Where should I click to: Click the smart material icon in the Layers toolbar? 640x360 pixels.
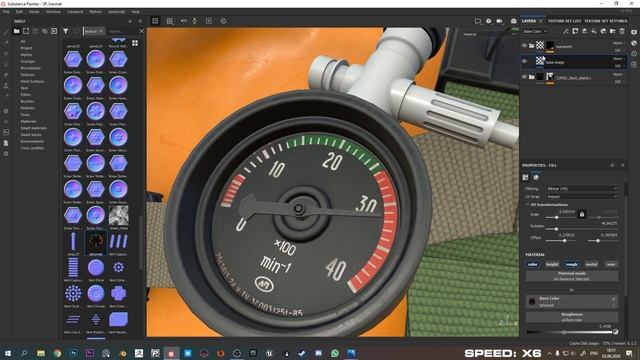[603, 31]
